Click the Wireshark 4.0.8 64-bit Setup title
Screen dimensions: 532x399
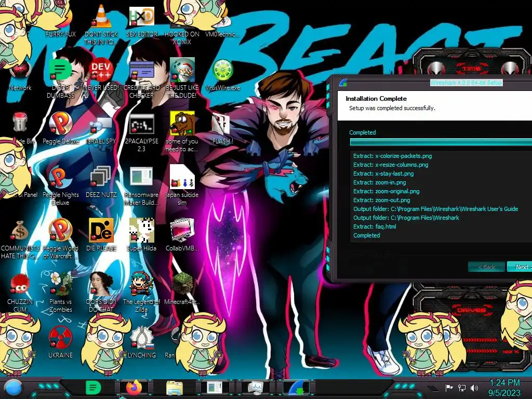click(466, 83)
